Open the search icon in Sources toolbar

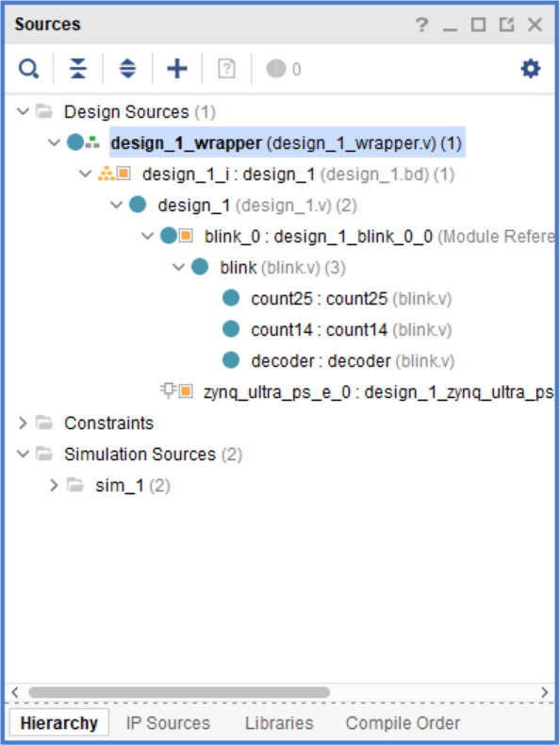[28, 69]
